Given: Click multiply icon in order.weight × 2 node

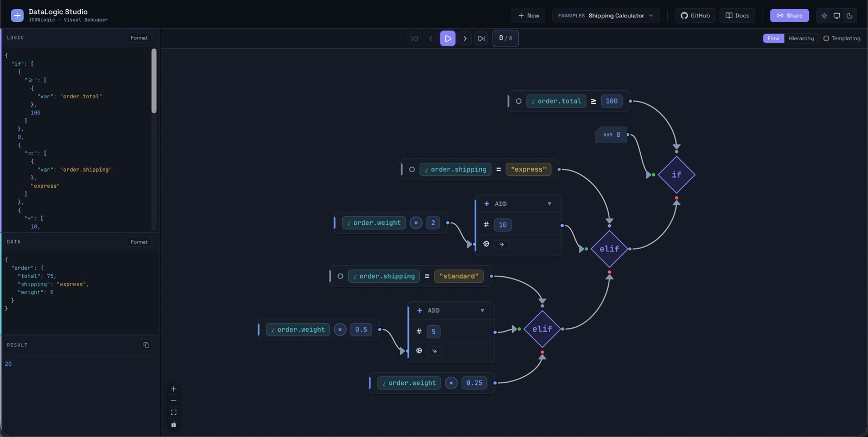Looking at the screenshot, I should click(x=416, y=223).
